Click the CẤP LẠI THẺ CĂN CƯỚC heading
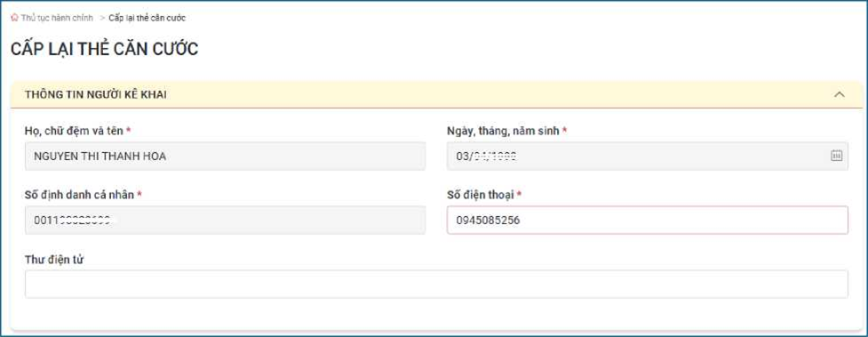The height and width of the screenshot is (337, 868). pos(105,49)
